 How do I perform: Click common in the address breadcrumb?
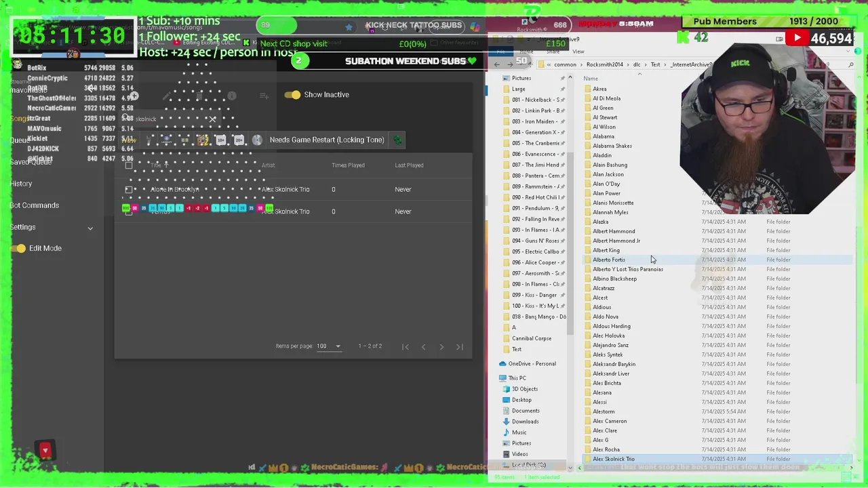click(x=565, y=64)
